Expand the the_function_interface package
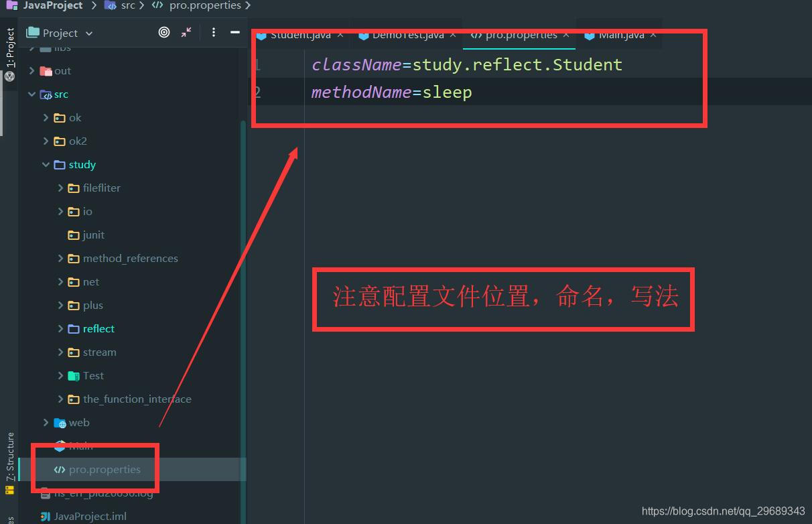The width and height of the screenshot is (812, 524). pyautogui.click(x=60, y=399)
